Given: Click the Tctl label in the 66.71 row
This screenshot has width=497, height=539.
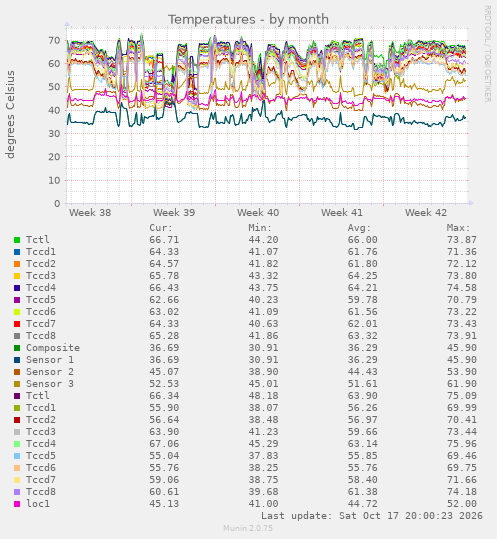Looking at the screenshot, I should click(x=38, y=240).
